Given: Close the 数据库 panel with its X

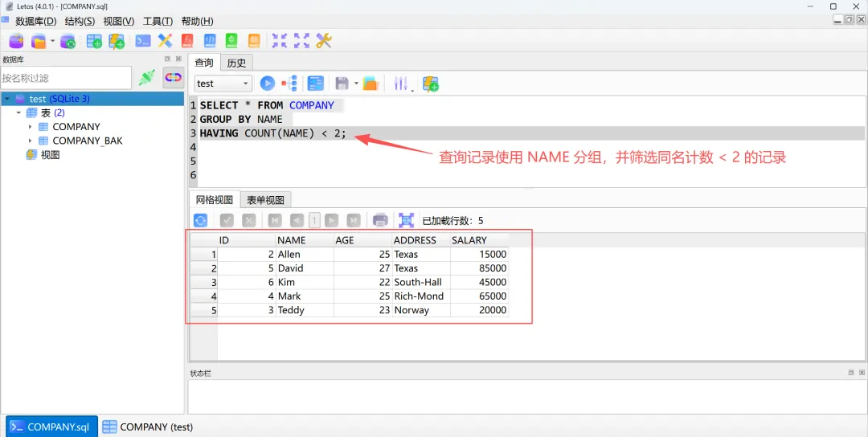Looking at the screenshot, I should pos(178,59).
